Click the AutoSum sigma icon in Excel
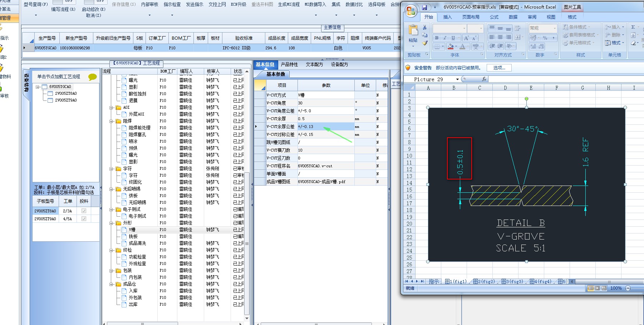Screen dimensions: 644x325 (633, 27)
